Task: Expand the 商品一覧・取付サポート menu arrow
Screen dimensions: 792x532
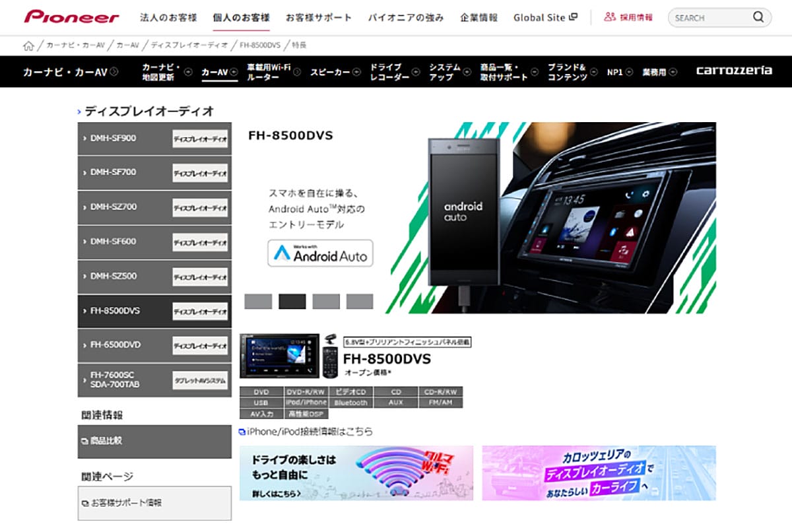Action: [x=534, y=72]
